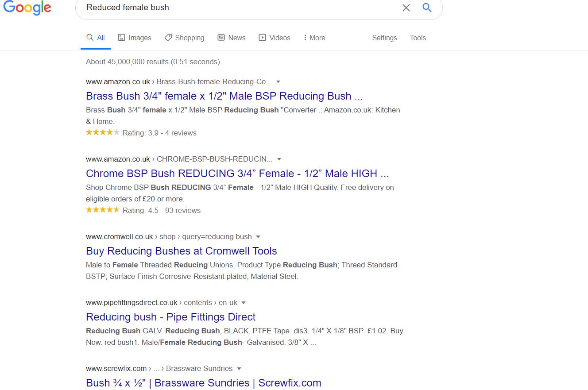The width and height of the screenshot is (588, 390).
Task: Click the amazon.co.uk CHROME-BSP-BUSH URL breadcrumb
Action: click(179, 159)
